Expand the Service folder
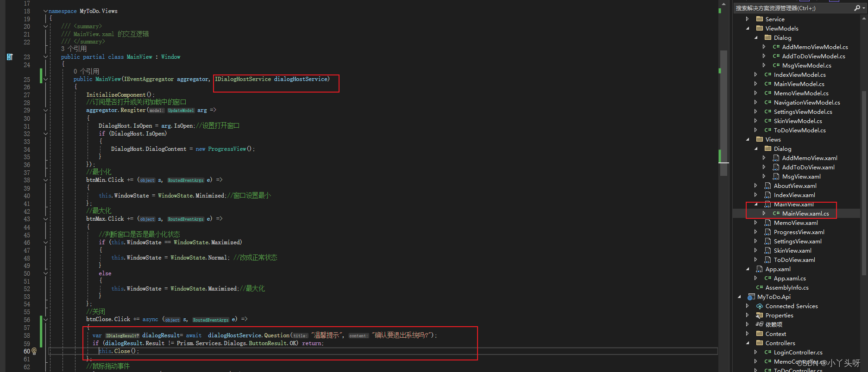 [x=747, y=19]
